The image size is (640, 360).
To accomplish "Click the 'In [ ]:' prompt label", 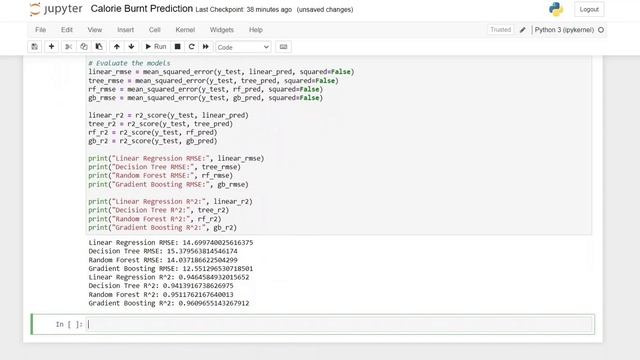I will [x=69, y=324].
